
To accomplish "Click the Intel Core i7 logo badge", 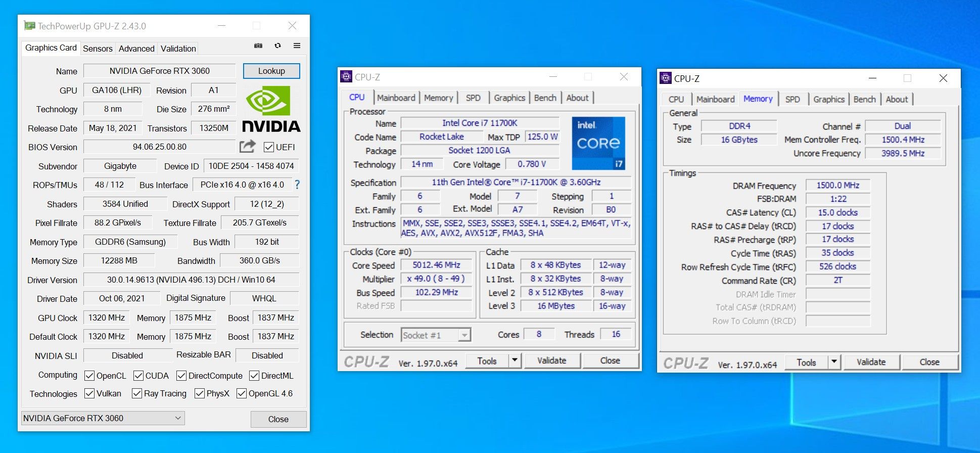I will click(x=598, y=144).
